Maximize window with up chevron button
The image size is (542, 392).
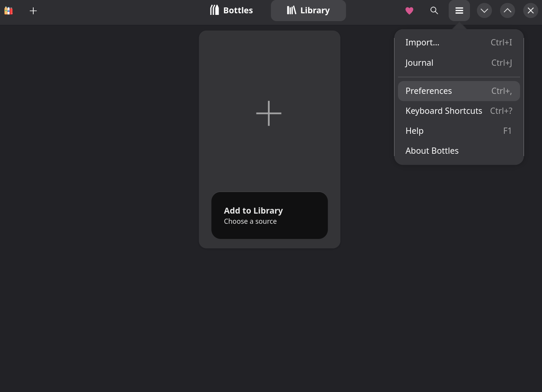508,11
